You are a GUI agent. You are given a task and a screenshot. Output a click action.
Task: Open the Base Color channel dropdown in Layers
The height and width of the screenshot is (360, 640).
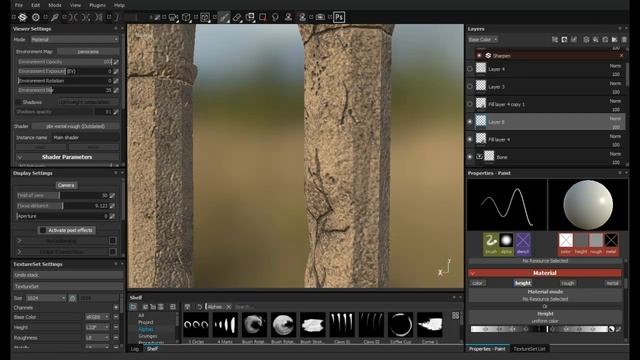[483, 40]
